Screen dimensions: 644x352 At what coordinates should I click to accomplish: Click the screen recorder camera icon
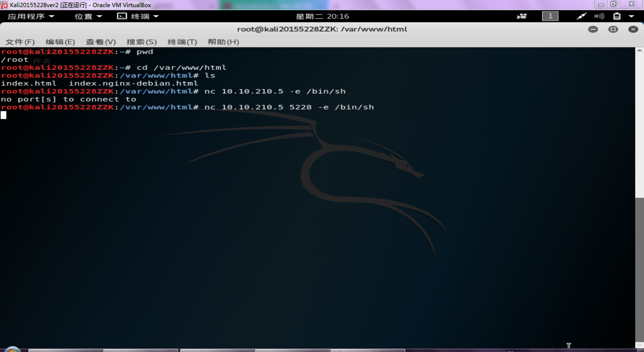pyautogui.click(x=522, y=17)
